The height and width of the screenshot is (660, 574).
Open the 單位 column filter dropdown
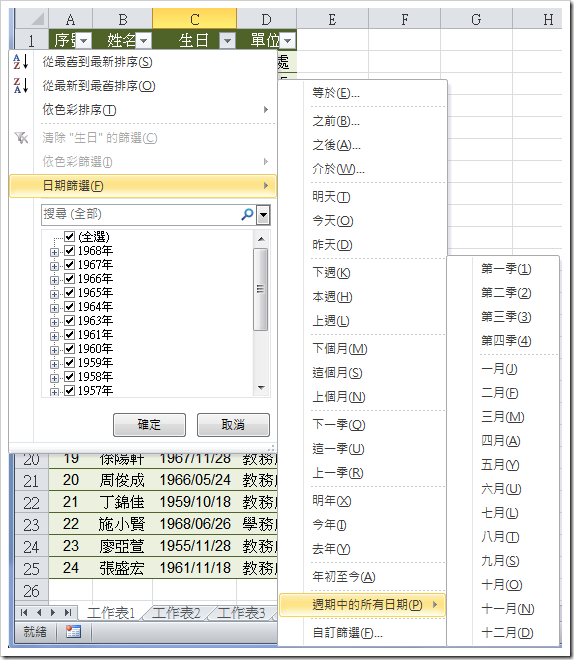click(288, 41)
